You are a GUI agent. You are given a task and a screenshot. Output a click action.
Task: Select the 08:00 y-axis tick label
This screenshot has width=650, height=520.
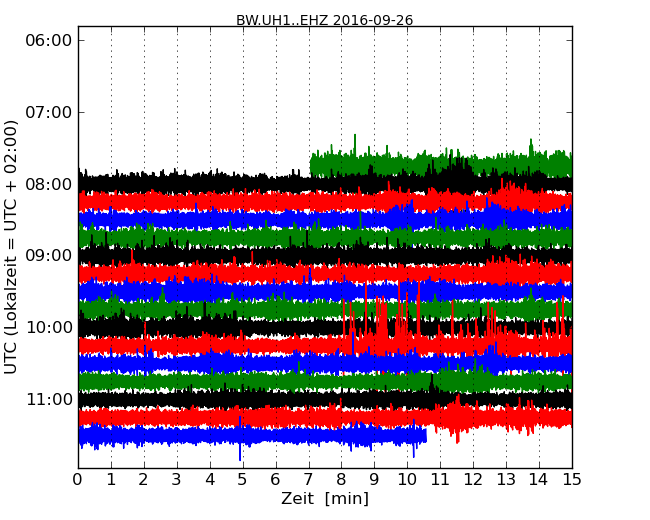[x=48, y=185]
